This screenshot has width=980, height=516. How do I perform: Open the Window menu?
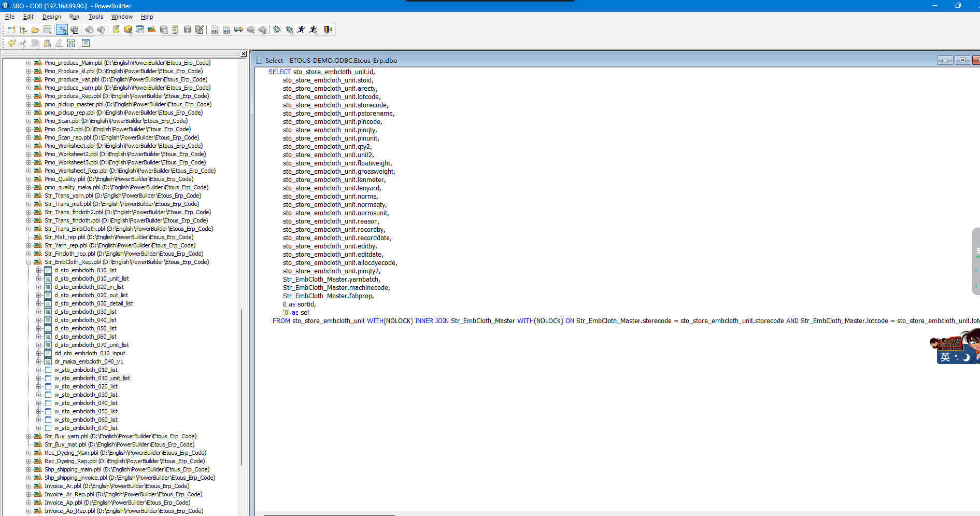pyautogui.click(x=122, y=17)
